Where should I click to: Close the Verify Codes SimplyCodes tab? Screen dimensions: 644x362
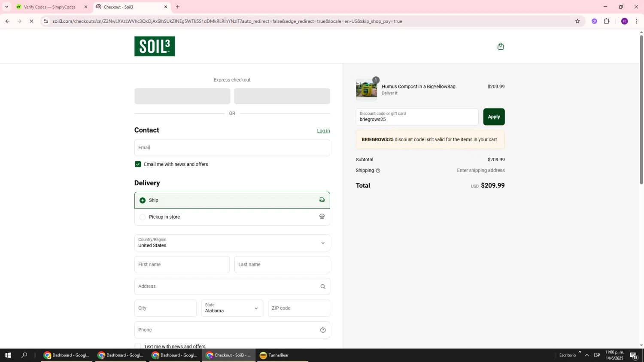click(x=86, y=7)
